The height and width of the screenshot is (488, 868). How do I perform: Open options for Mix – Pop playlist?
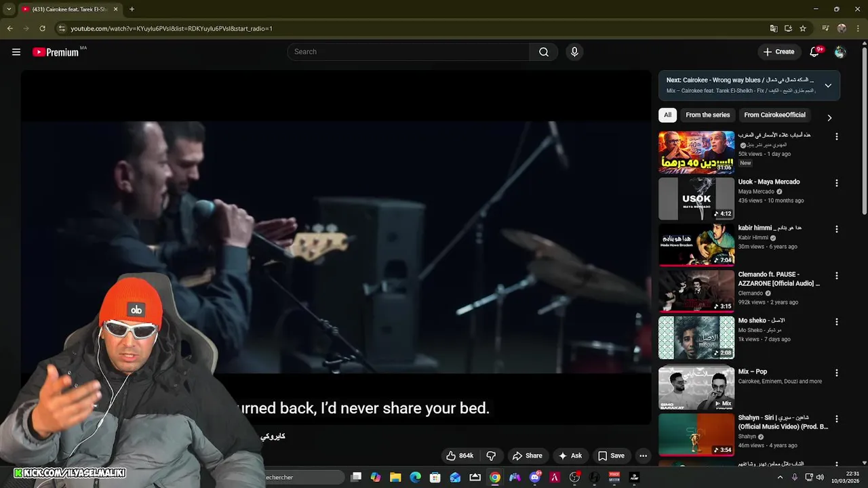836,373
